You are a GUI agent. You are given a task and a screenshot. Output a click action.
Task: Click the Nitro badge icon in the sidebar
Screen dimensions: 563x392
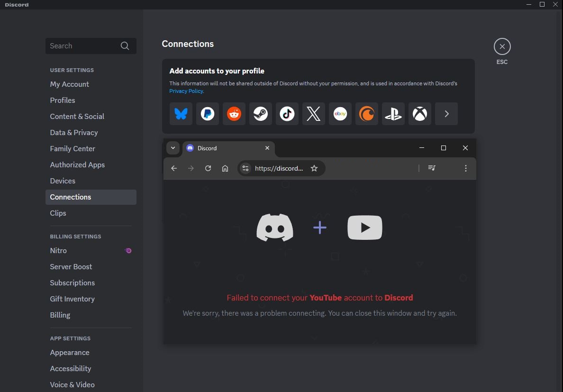(128, 251)
